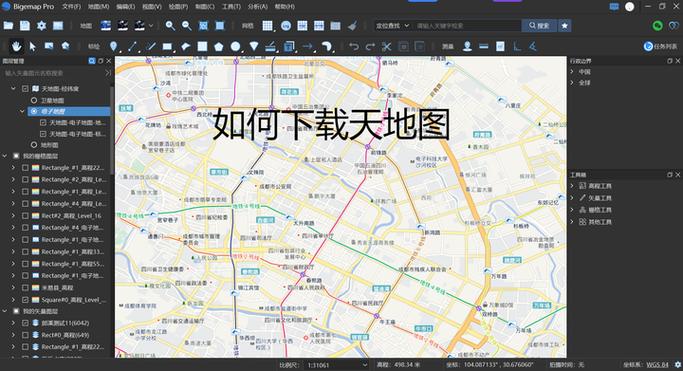The width and height of the screenshot is (683, 371).
Task: Click the broom clear icon
Action: coord(352,26)
